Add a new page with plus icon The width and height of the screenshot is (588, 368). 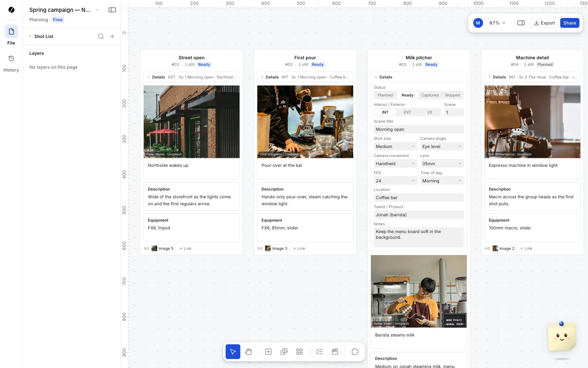(112, 36)
